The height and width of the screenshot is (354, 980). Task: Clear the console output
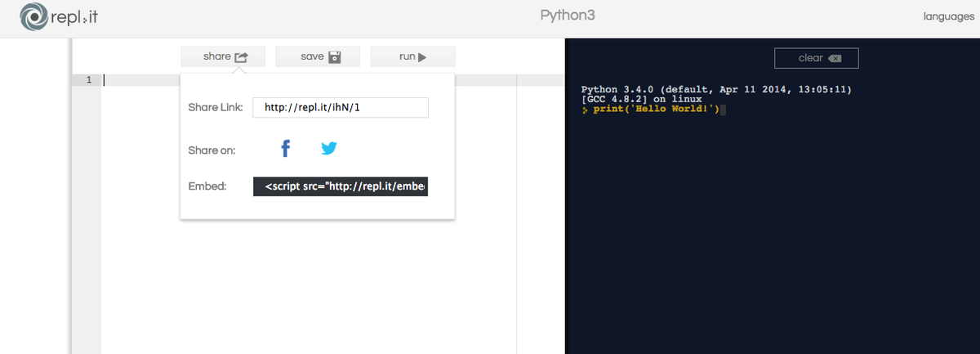pyautogui.click(x=817, y=58)
